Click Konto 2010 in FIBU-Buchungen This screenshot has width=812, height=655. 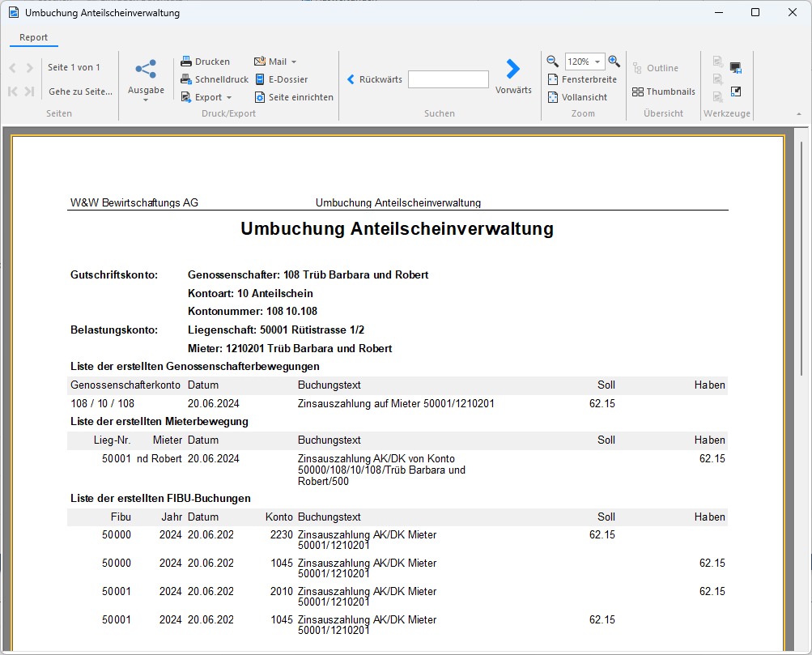point(281,591)
